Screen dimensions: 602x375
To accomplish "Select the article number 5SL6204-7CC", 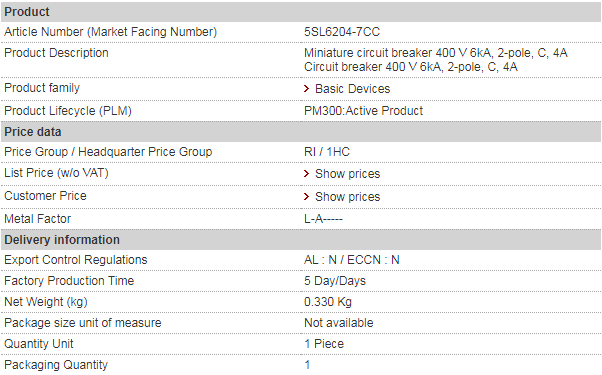I will [342, 32].
